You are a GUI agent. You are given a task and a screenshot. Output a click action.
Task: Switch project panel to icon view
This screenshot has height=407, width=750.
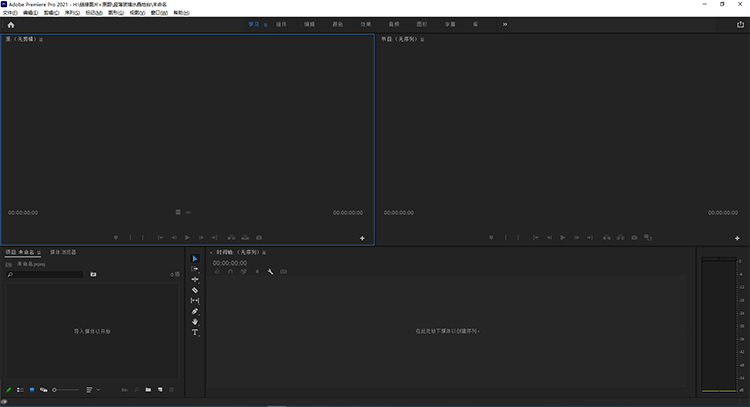pos(32,389)
